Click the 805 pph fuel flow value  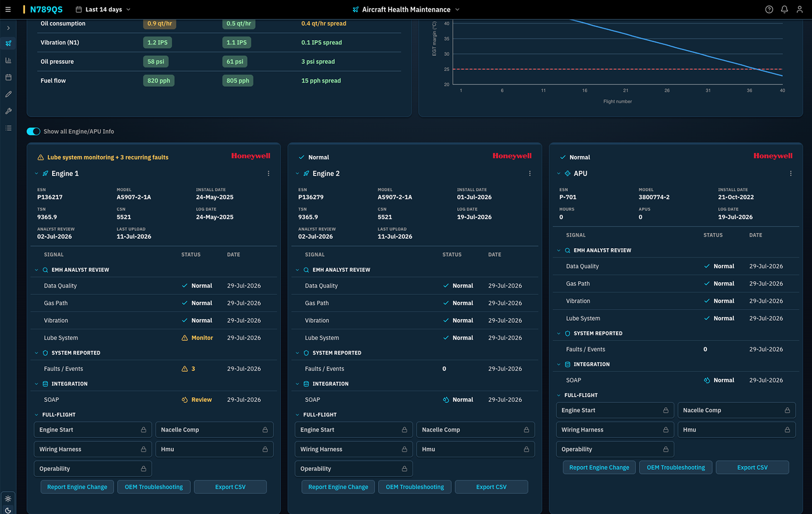238,81
